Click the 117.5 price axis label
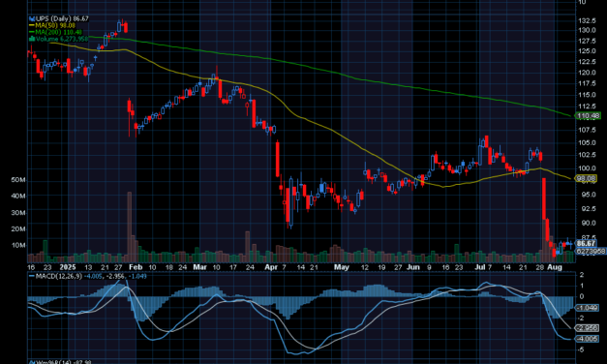The width and height of the screenshot is (607, 364). [587, 83]
